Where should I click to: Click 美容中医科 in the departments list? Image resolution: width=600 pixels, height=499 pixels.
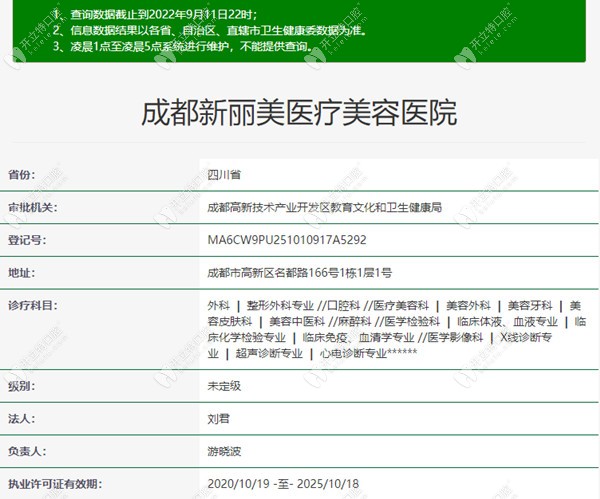click(297, 321)
